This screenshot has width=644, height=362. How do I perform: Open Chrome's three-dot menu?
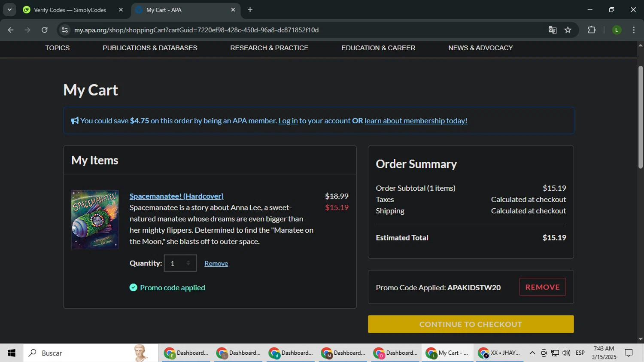click(x=634, y=30)
